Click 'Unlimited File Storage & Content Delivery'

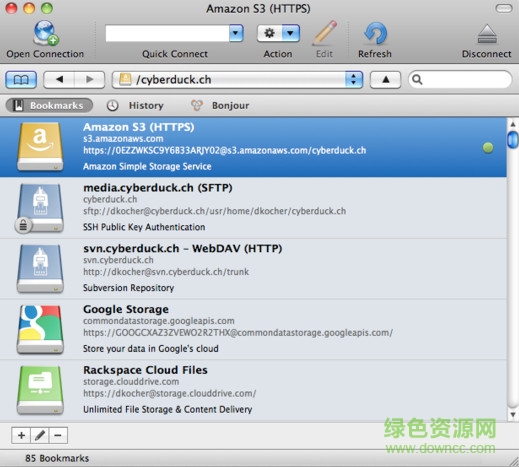(168, 409)
